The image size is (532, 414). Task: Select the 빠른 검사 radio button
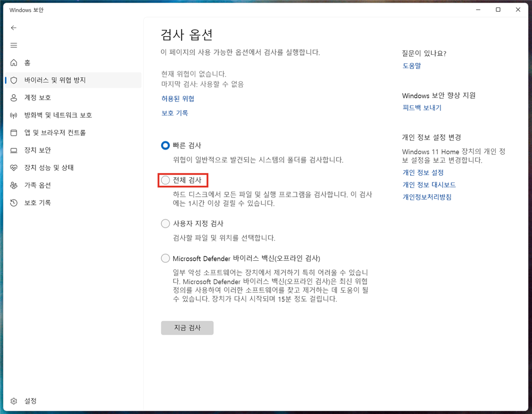(165, 146)
